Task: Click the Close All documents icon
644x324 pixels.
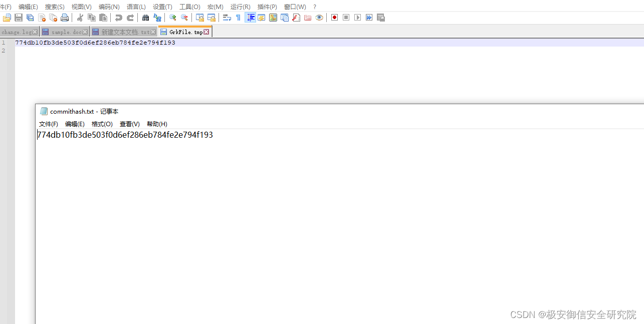Action: click(x=54, y=18)
